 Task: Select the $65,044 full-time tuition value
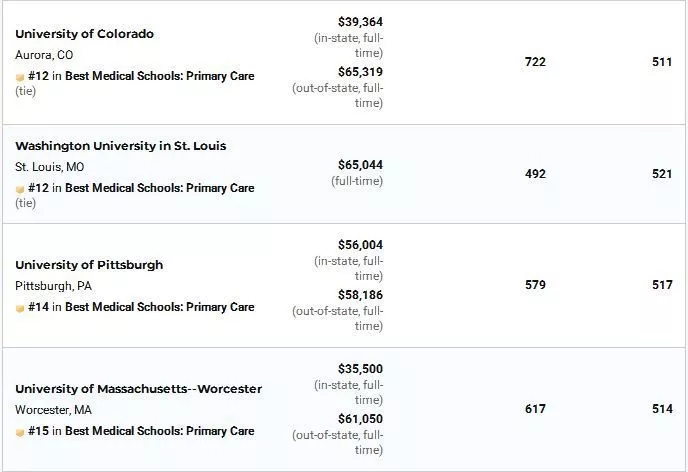point(360,165)
